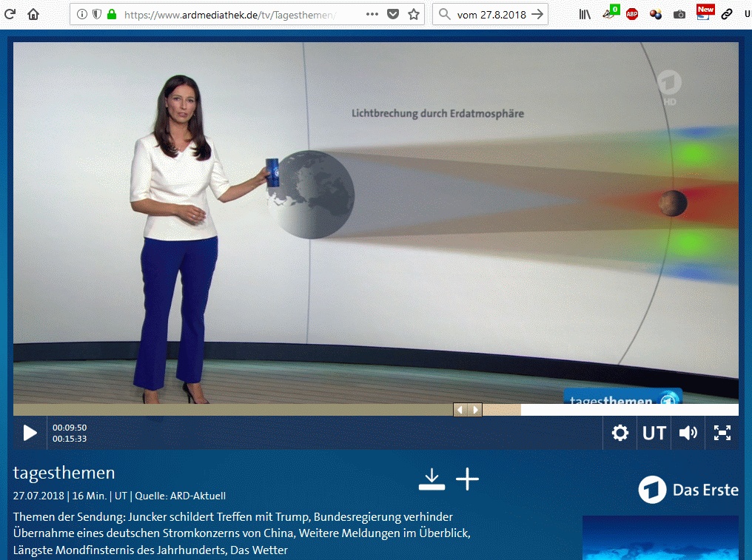Submit search with the arrow button
This screenshot has height=560, width=752.
537,14
